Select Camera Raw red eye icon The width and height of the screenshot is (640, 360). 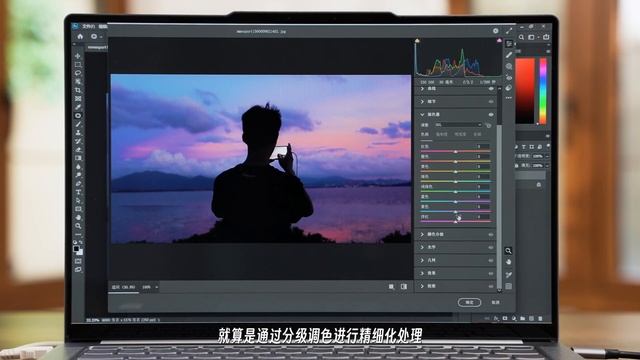click(509, 77)
